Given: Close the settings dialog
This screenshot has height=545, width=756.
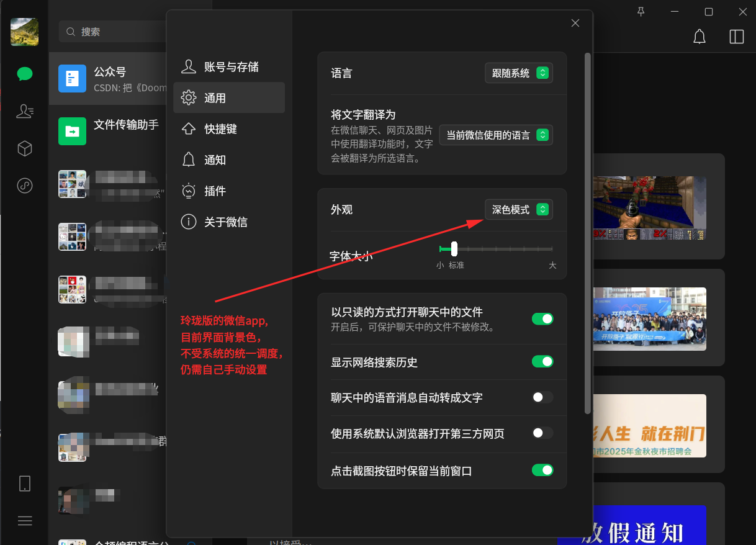Looking at the screenshot, I should pyautogui.click(x=575, y=23).
